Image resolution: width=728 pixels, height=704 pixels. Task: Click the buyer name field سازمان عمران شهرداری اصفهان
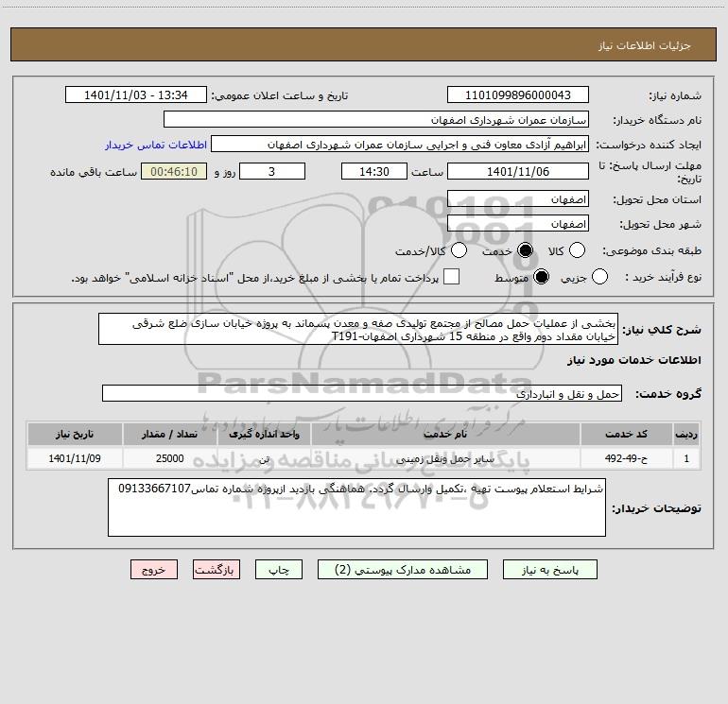(376, 119)
